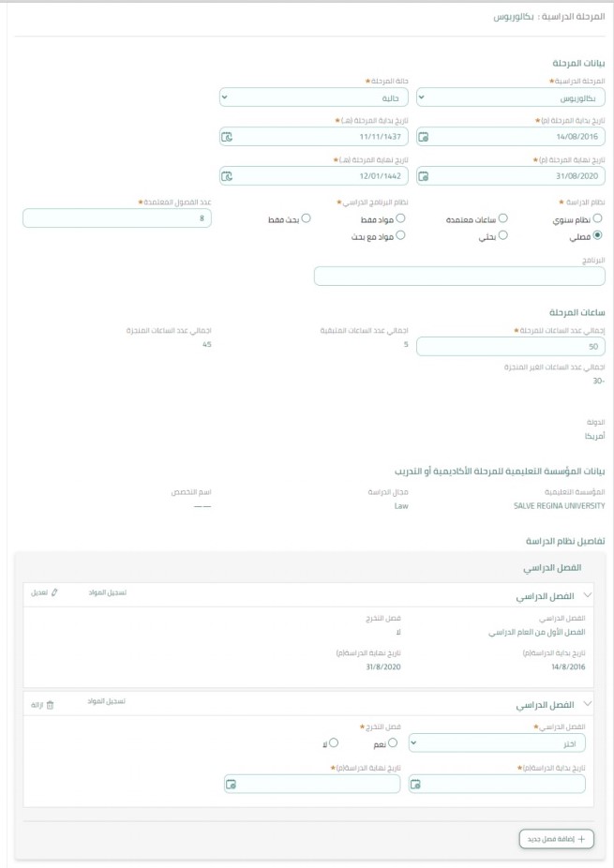Open calendar in empty تاريخ بداية الدراسة field
The height and width of the screenshot is (868, 614).
point(416,784)
